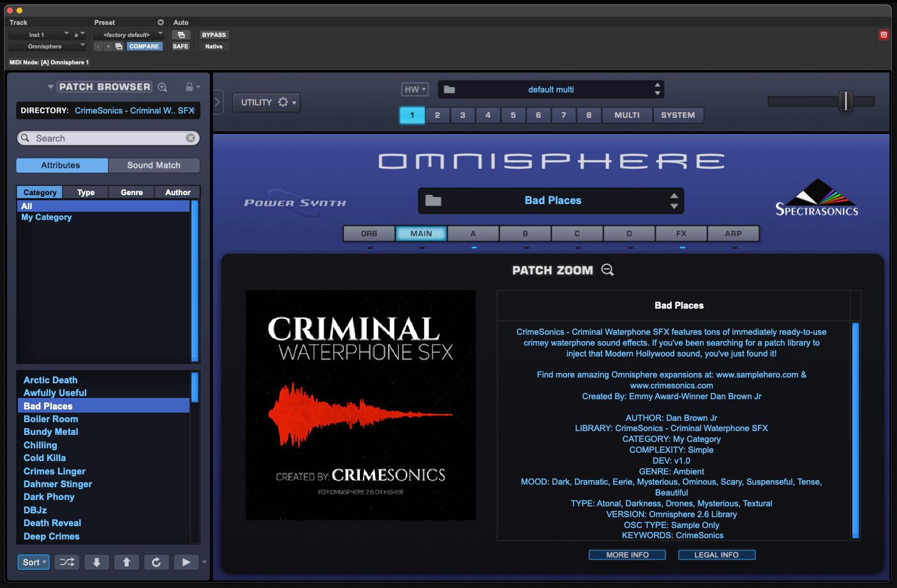This screenshot has width=897, height=588.
Task: Click the down arrow next-patch button
Action: coord(97,562)
